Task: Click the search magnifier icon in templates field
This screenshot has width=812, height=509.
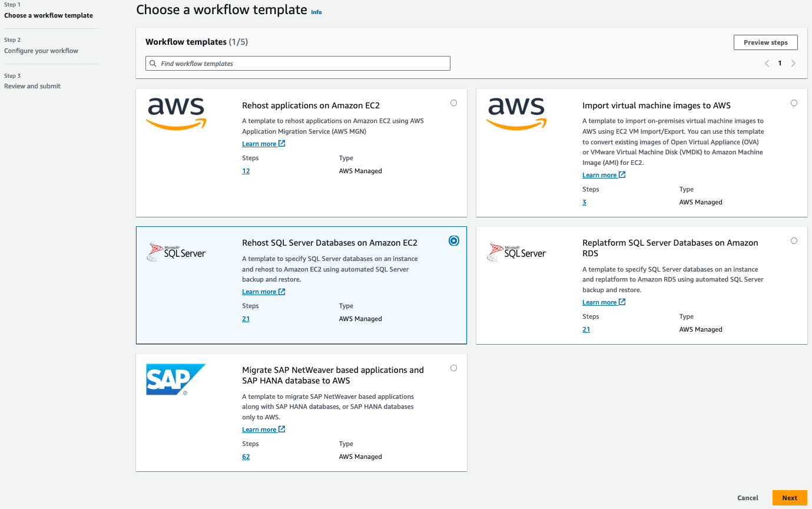Action: click(x=153, y=64)
